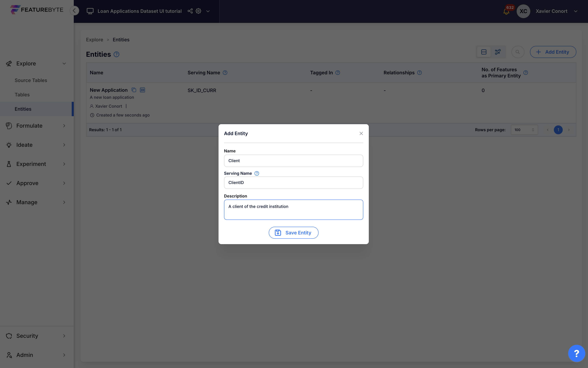The width and height of the screenshot is (588, 368).
Task: Expand the Security sidebar section
Action: [64, 336]
